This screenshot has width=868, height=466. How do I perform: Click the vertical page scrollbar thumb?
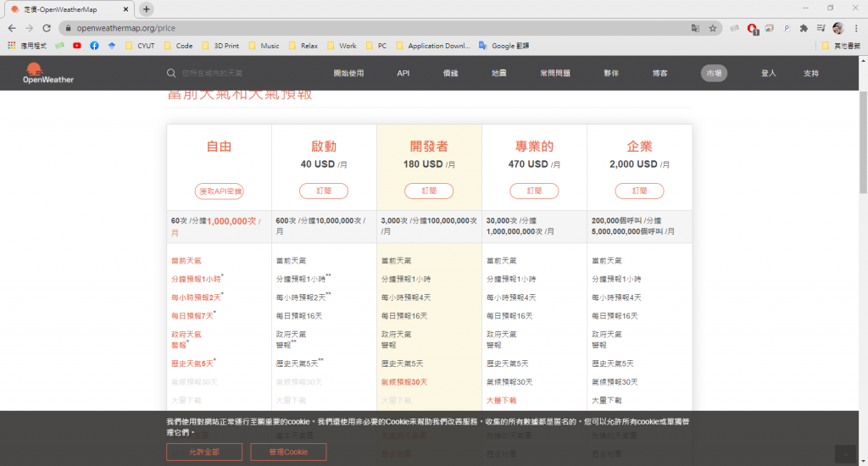click(x=863, y=143)
